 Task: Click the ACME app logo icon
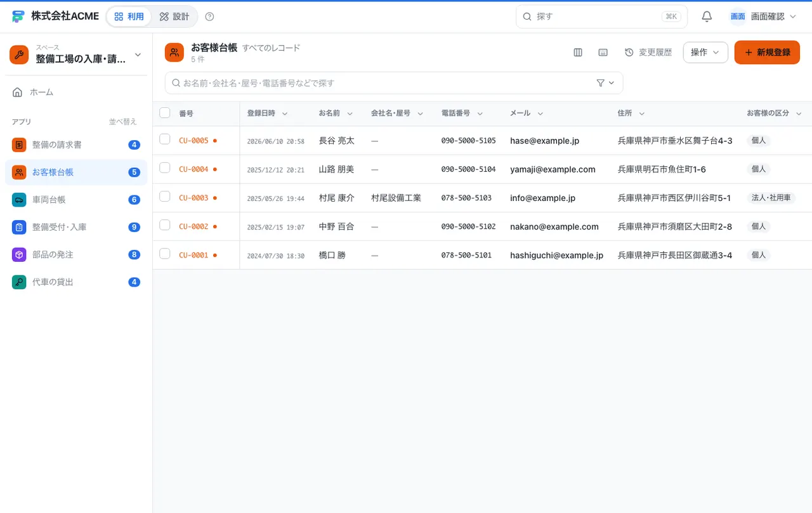[18, 16]
